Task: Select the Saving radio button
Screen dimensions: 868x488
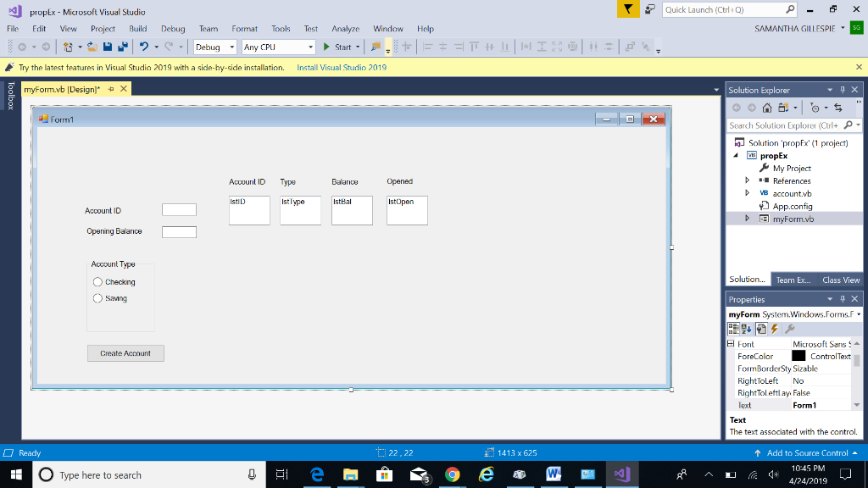Action: point(98,298)
